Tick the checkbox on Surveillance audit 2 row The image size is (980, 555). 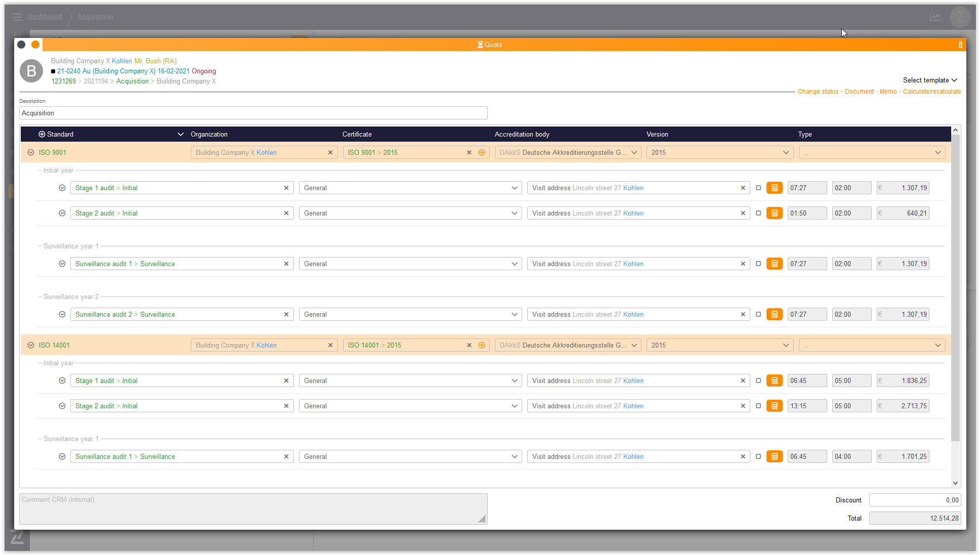pyautogui.click(x=758, y=314)
